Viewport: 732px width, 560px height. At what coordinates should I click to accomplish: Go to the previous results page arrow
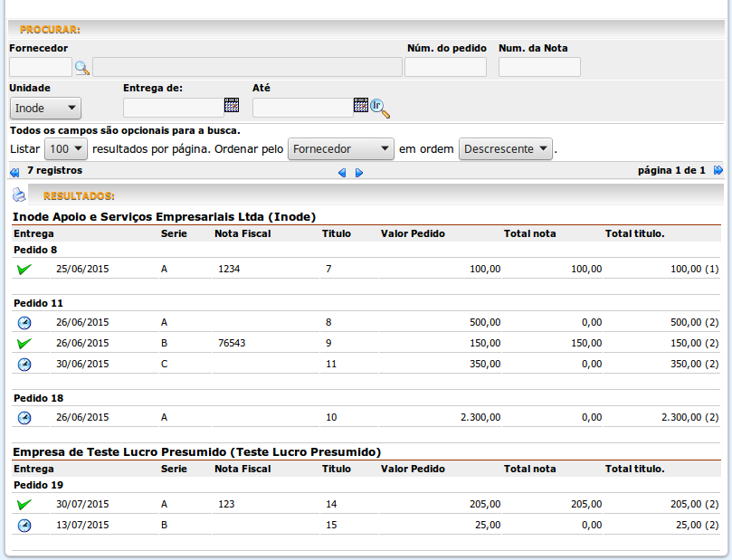point(342,172)
